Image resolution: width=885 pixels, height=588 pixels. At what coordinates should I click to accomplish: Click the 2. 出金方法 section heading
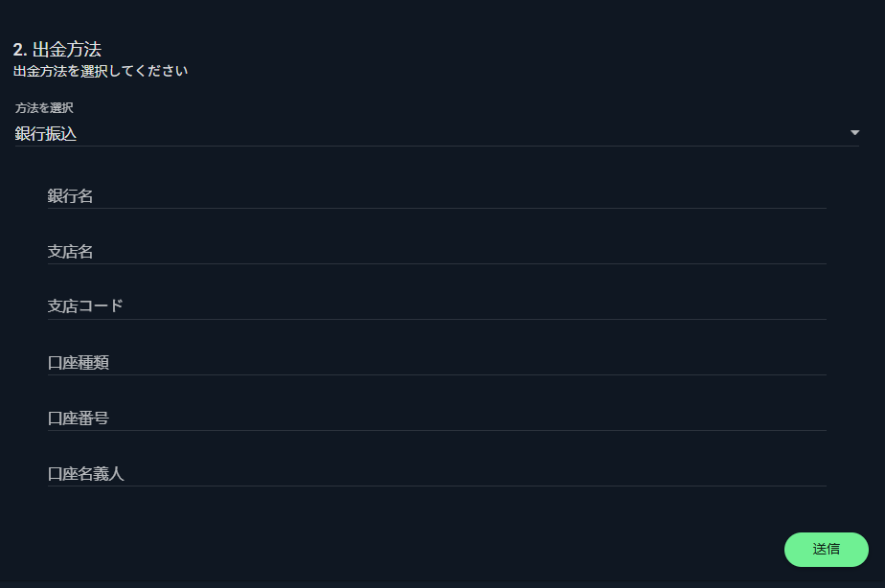click(57, 50)
